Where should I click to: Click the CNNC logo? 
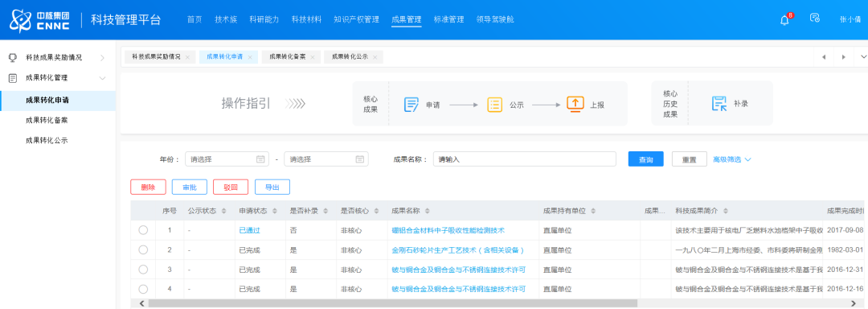[39, 20]
